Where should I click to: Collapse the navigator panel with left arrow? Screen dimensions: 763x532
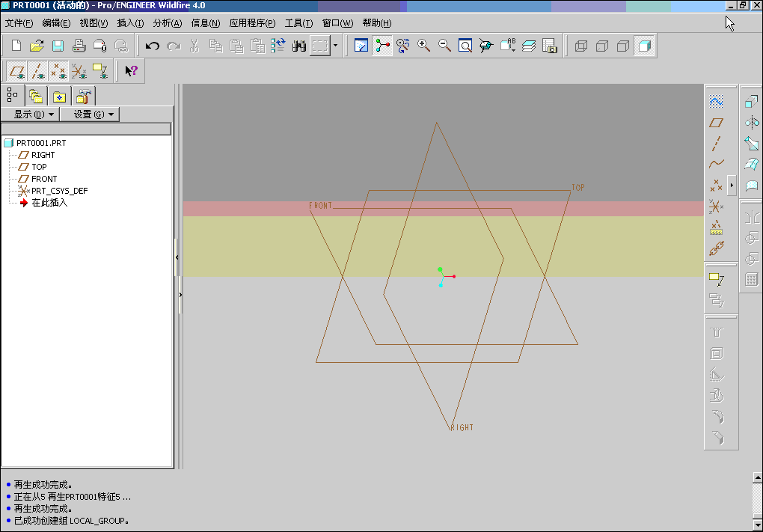tap(177, 257)
